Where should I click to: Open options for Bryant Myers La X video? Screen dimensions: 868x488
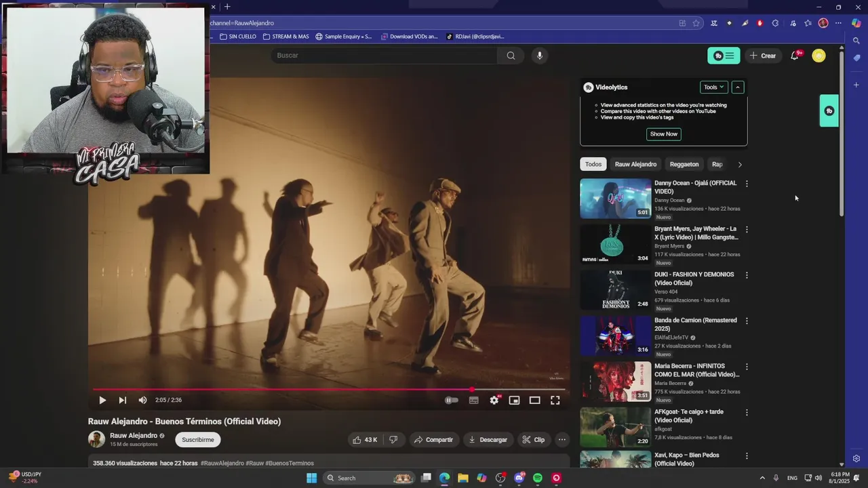coord(747,230)
